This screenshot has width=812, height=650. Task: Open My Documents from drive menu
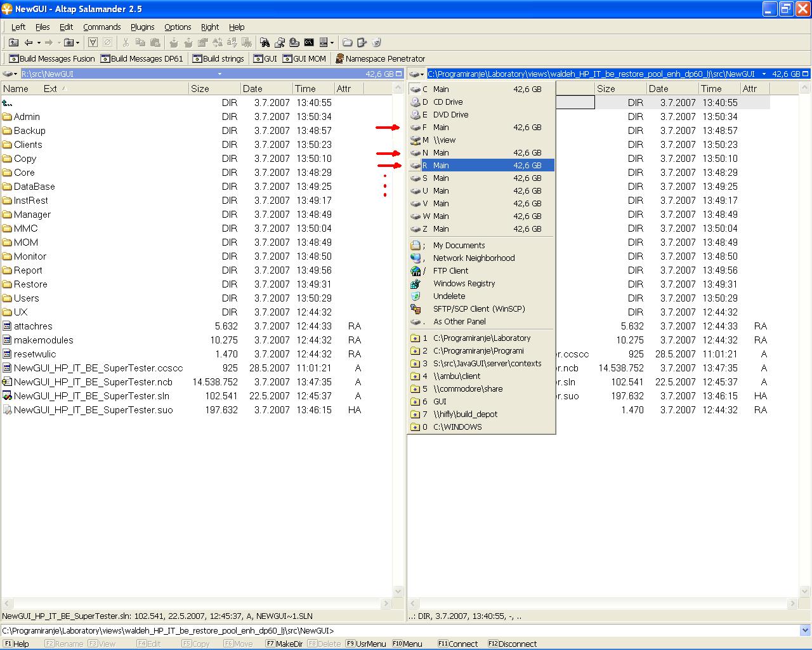[481, 245]
